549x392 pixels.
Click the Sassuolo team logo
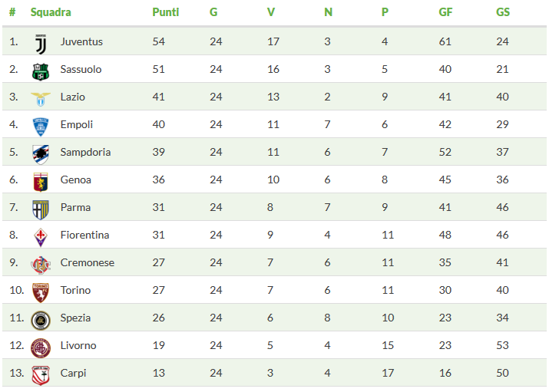41,71
